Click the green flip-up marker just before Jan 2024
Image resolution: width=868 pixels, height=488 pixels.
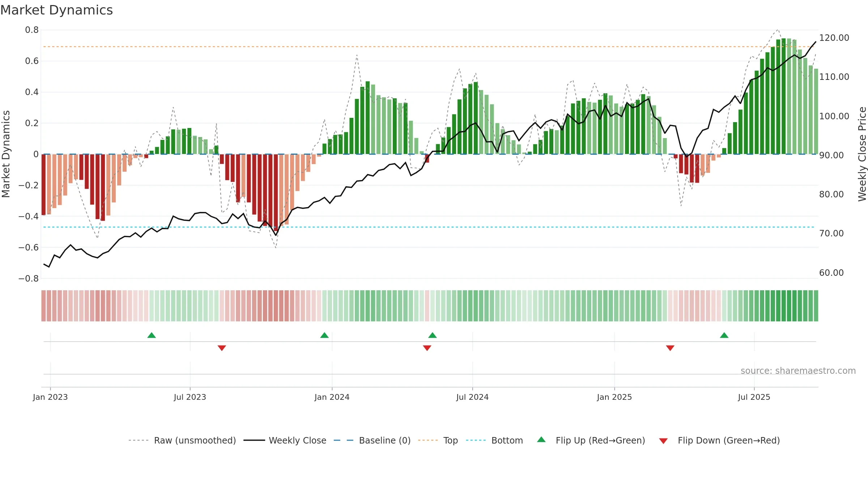tap(324, 335)
